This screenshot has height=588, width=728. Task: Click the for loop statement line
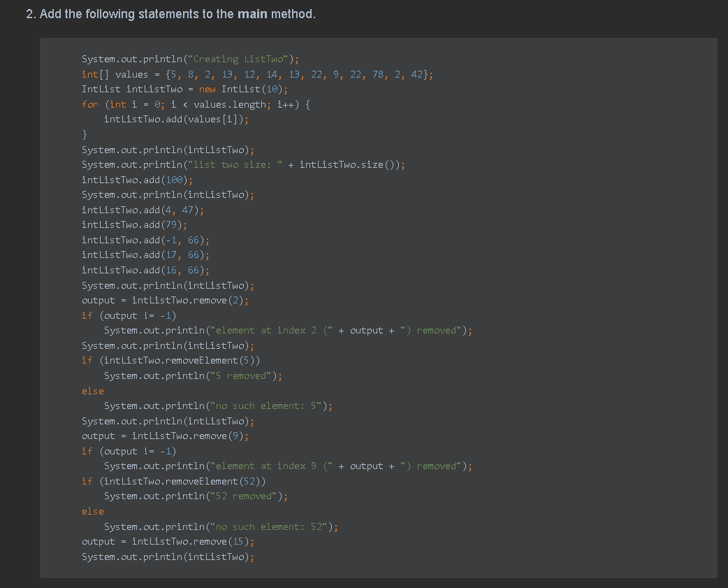[196, 104]
